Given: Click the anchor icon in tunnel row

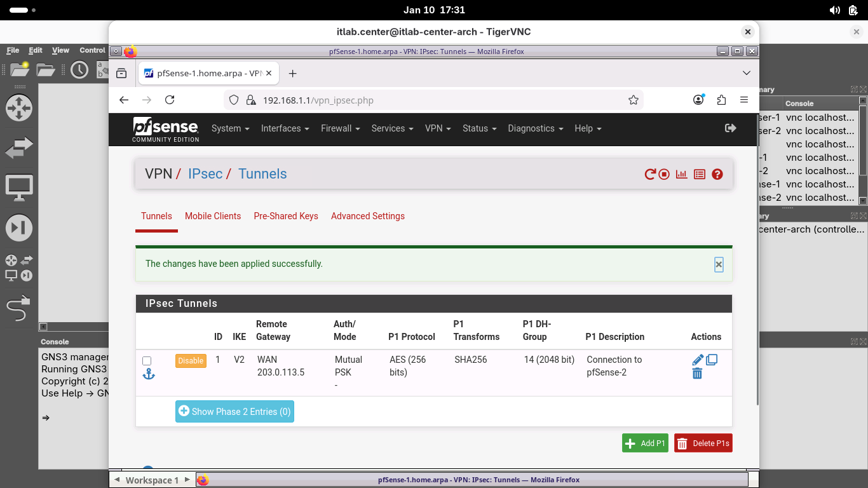Looking at the screenshot, I should click(148, 374).
